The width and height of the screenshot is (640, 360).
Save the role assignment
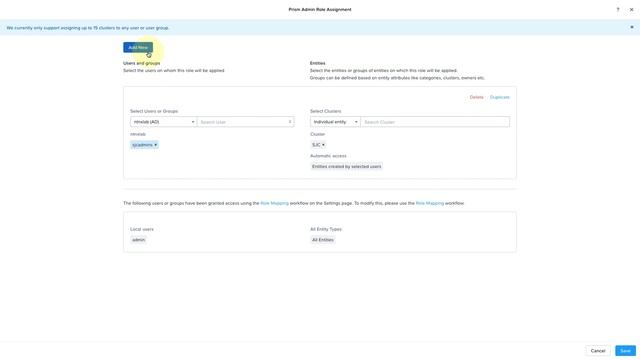pos(625,351)
